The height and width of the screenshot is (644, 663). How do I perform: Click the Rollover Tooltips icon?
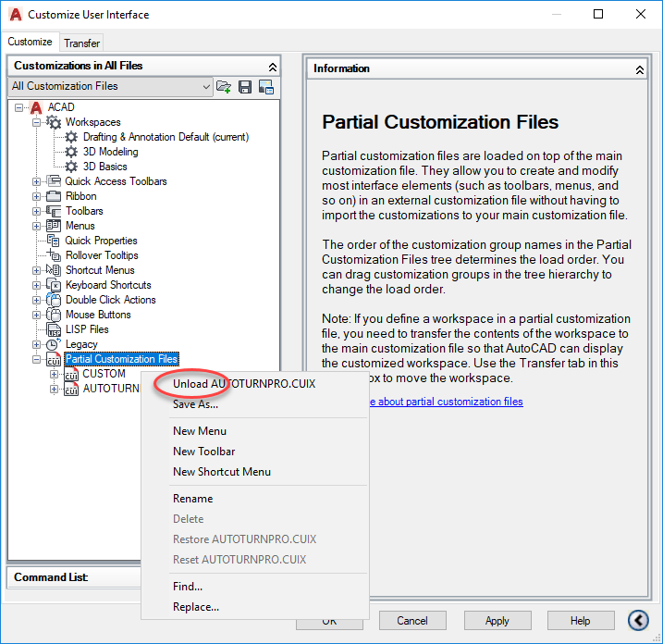tap(54, 255)
